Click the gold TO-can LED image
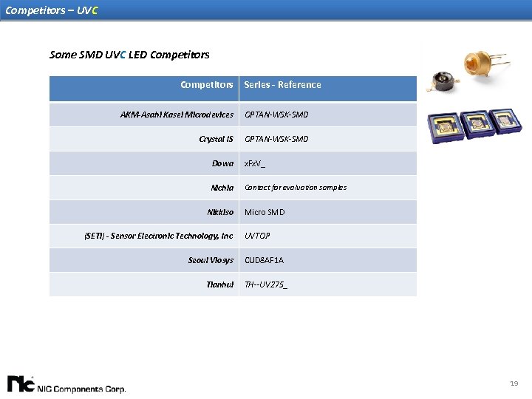This screenshot has width=532, height=399. click(485, 64)
